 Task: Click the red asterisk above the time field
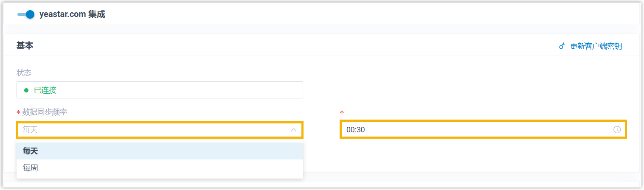click(x=342, y=112)
